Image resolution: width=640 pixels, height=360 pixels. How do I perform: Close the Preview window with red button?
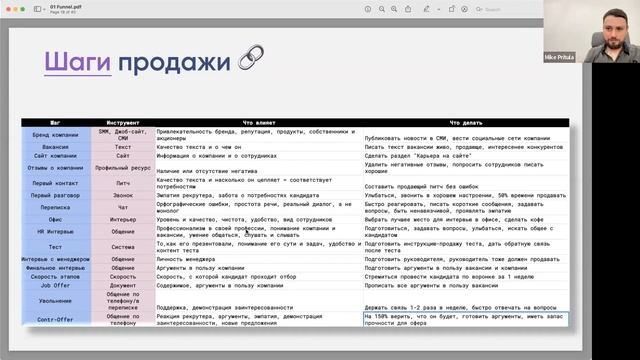tap(8, 9)
